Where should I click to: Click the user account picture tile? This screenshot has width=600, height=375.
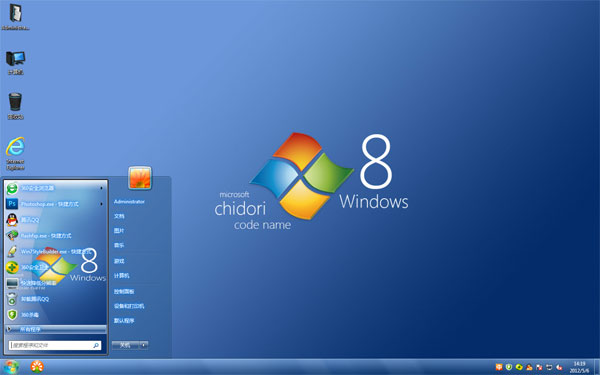(140, 178)
